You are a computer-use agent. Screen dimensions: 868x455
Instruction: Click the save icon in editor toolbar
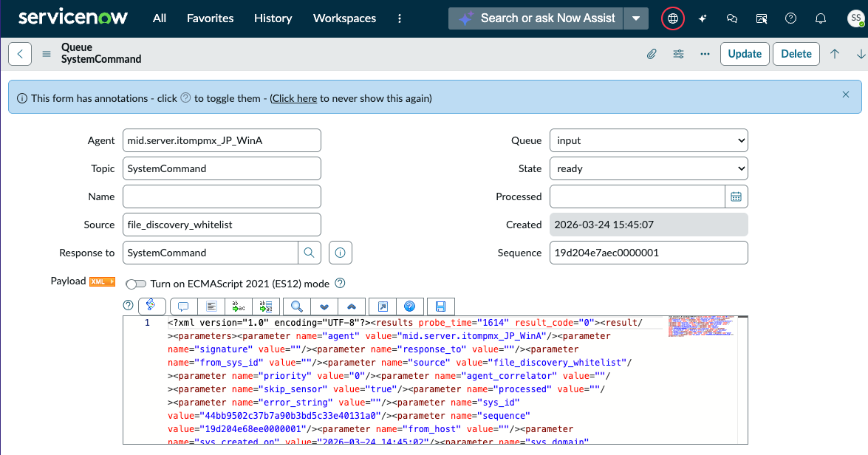[x=440, y=306]
